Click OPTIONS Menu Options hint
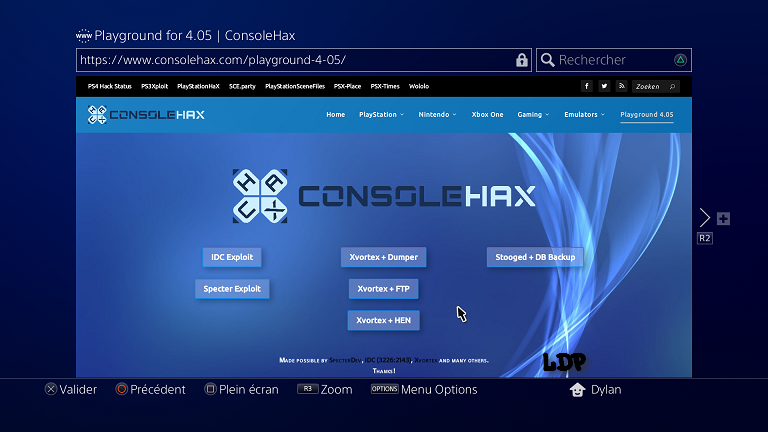Viewport: 768px width, 432px height. 424,389
